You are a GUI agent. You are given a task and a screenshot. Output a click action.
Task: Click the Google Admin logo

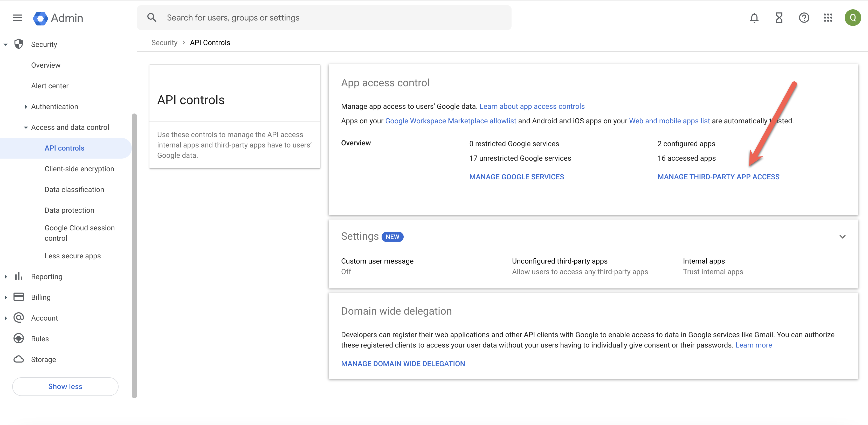[58, 18]
